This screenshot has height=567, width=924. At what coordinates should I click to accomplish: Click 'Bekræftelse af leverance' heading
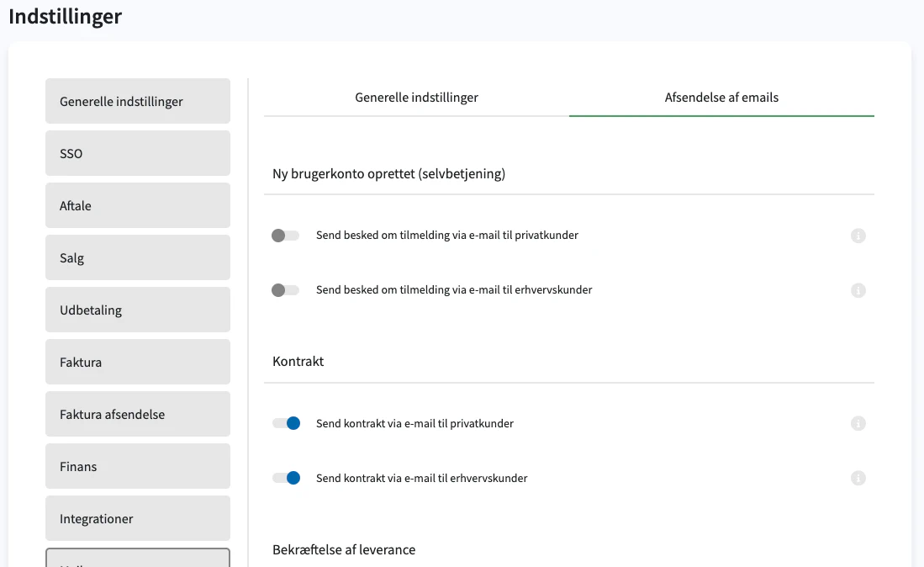click(344, 550)
